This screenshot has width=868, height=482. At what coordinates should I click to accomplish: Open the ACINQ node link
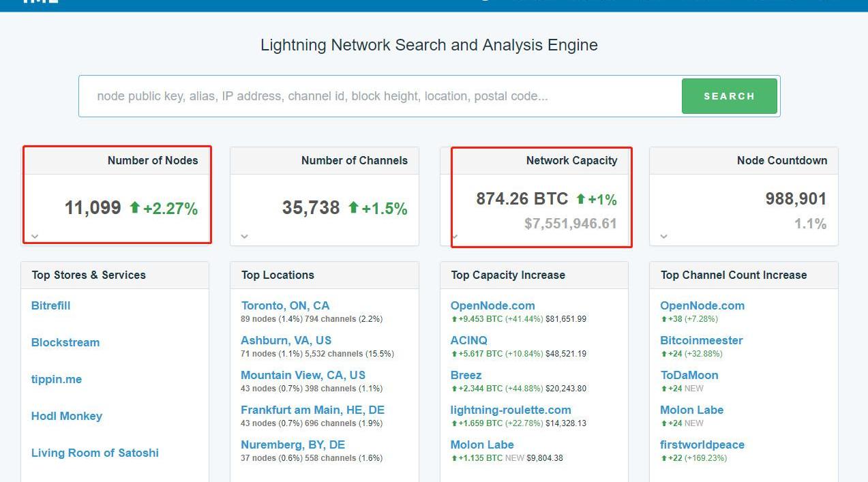[x=469, y=340]
